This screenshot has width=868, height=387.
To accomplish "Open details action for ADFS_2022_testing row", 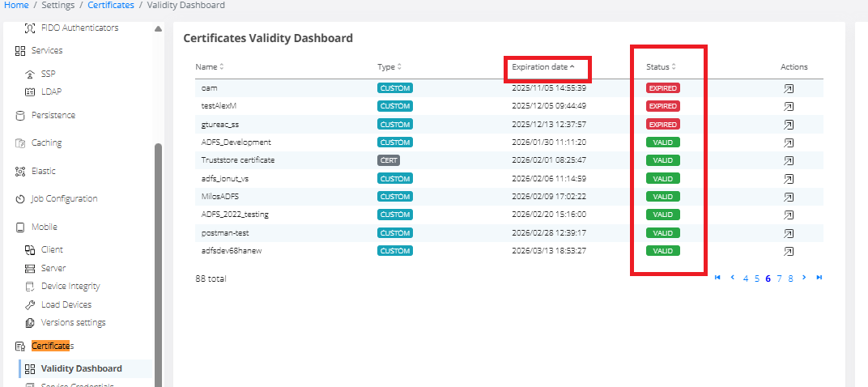I will [x=789, y=215].
